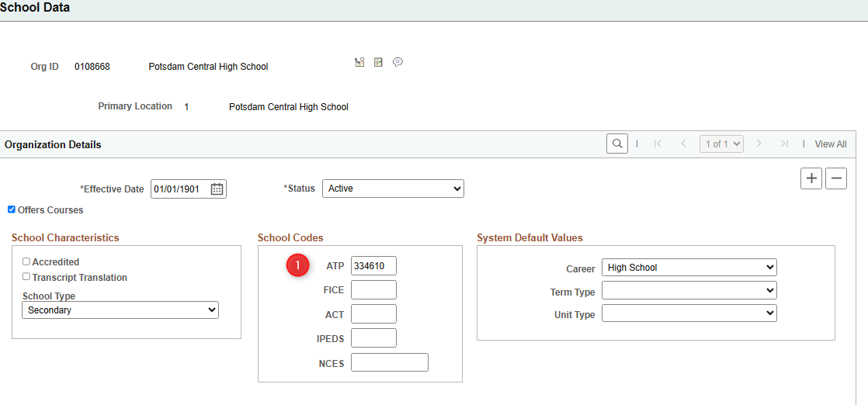Click the School Data page title
868x405 pixels.
click(x=35, y=8)
